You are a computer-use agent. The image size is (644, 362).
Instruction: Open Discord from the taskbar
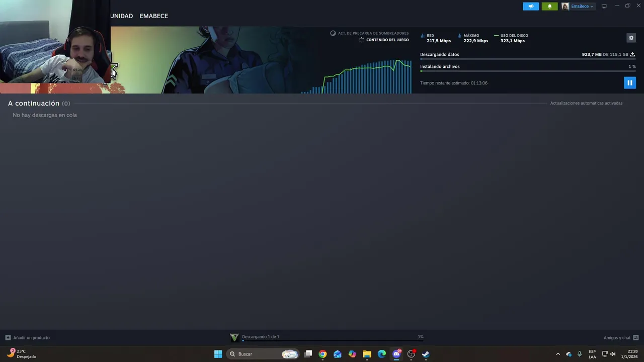coord(396,354)
